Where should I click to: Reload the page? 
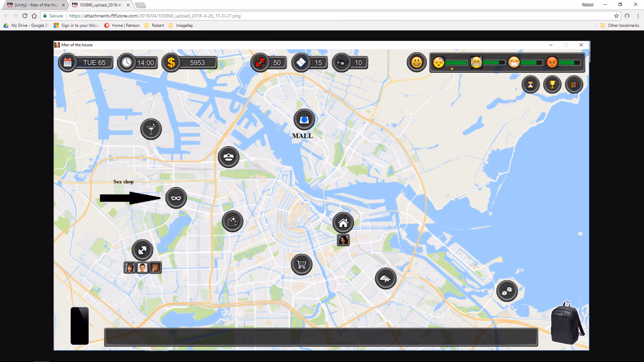point(25,16)
